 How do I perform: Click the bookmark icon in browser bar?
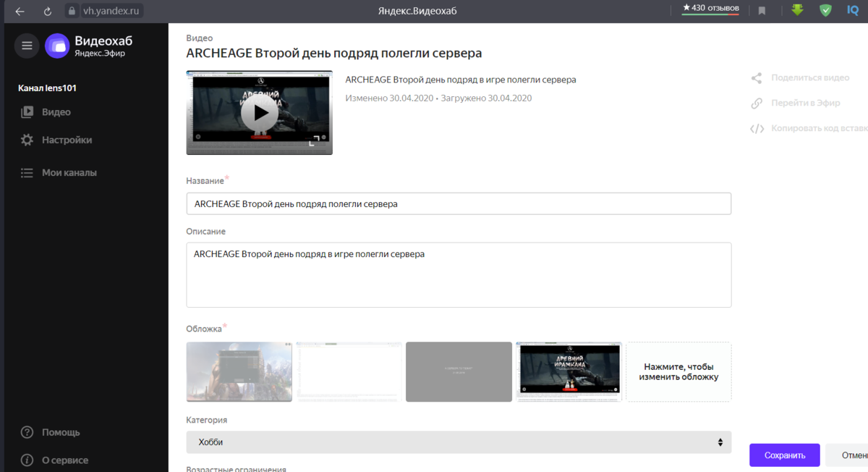click(762, 11)
